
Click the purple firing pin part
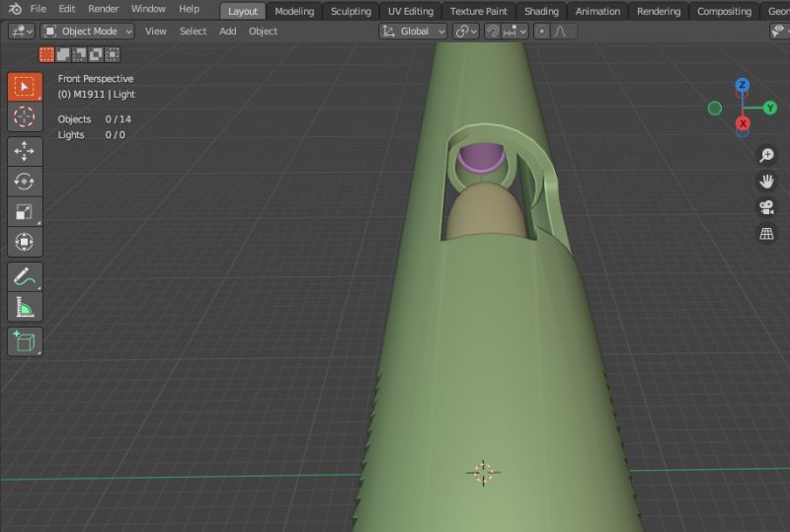(x=481, y=158)
